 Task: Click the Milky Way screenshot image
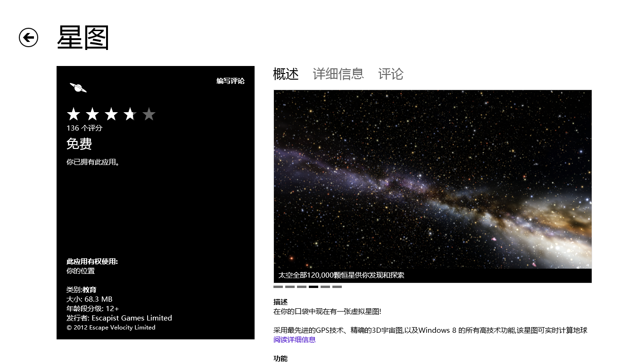pos(432,179)
